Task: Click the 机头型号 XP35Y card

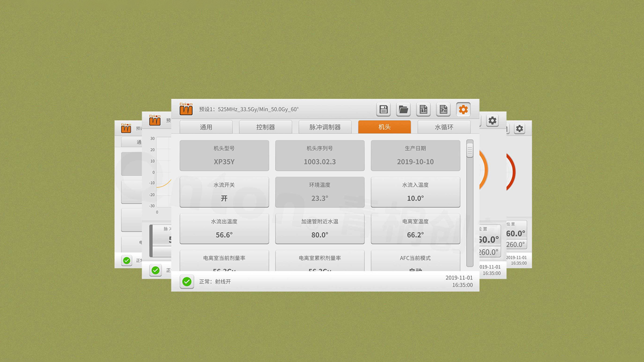Action: (x=224, y=155)
